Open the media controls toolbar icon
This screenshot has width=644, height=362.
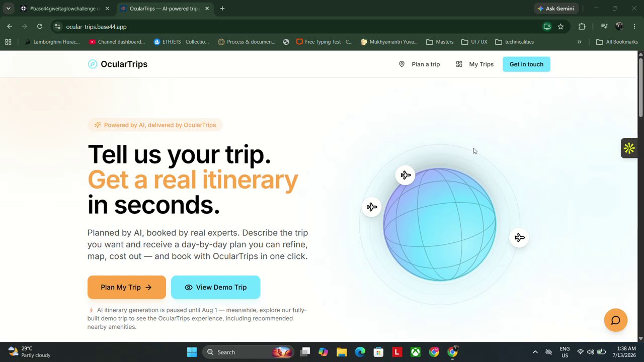[x=604, y=27]
